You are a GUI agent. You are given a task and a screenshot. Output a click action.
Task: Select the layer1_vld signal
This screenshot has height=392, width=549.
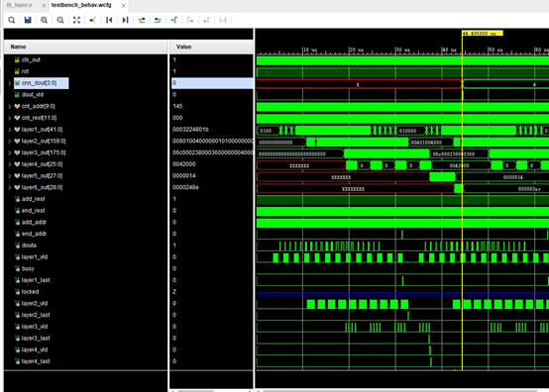click(35, 257)
